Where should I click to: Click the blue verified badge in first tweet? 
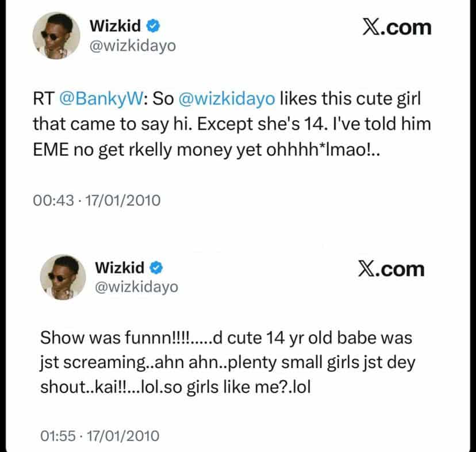(x=153, y=25)
